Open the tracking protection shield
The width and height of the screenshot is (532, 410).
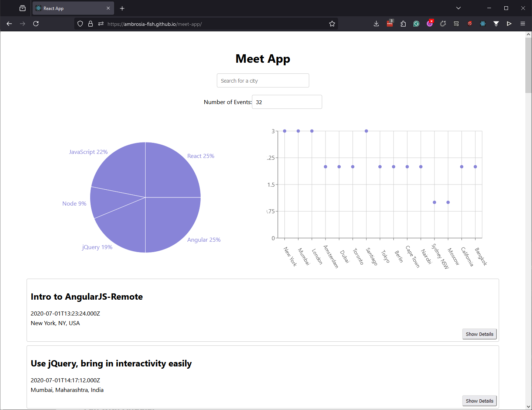80,23
